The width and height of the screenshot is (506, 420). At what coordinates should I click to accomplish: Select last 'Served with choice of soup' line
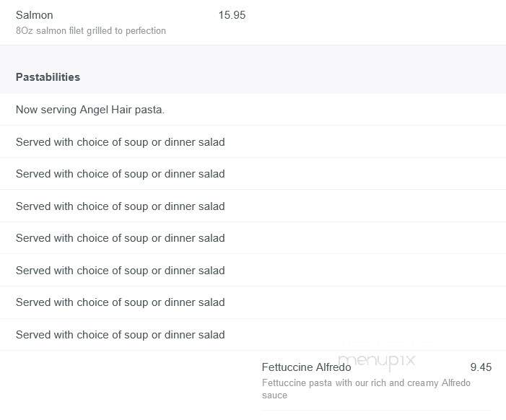tap(121, 335)
